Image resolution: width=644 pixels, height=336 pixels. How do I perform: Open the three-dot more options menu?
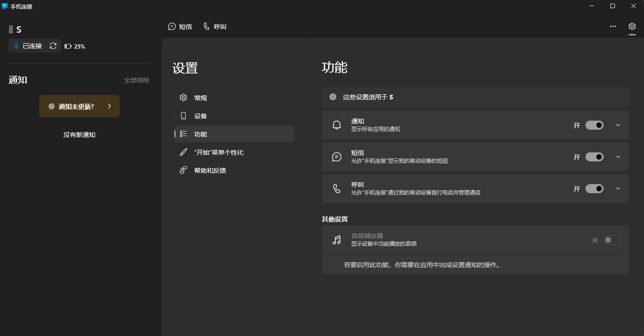click(613, 26)
